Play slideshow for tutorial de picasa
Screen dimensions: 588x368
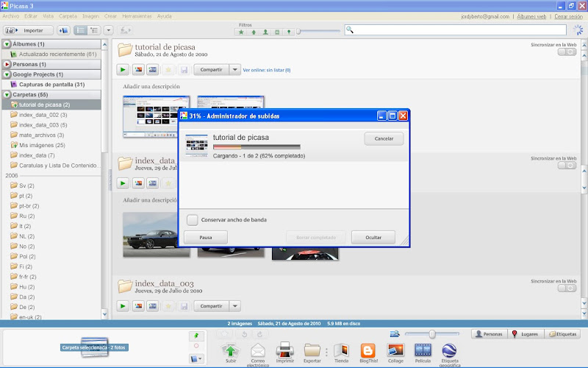point(123,69)
